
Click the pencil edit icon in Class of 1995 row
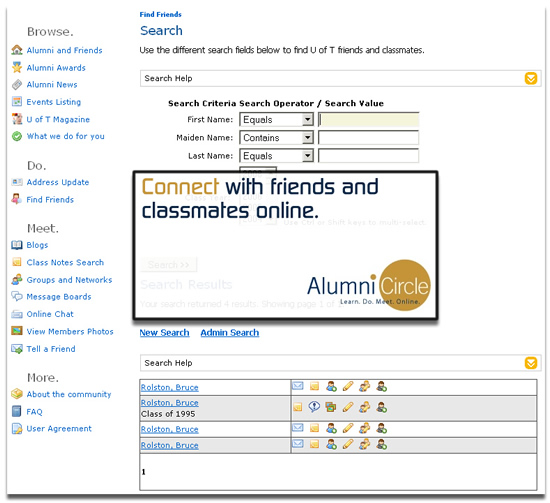click(348, 407)
